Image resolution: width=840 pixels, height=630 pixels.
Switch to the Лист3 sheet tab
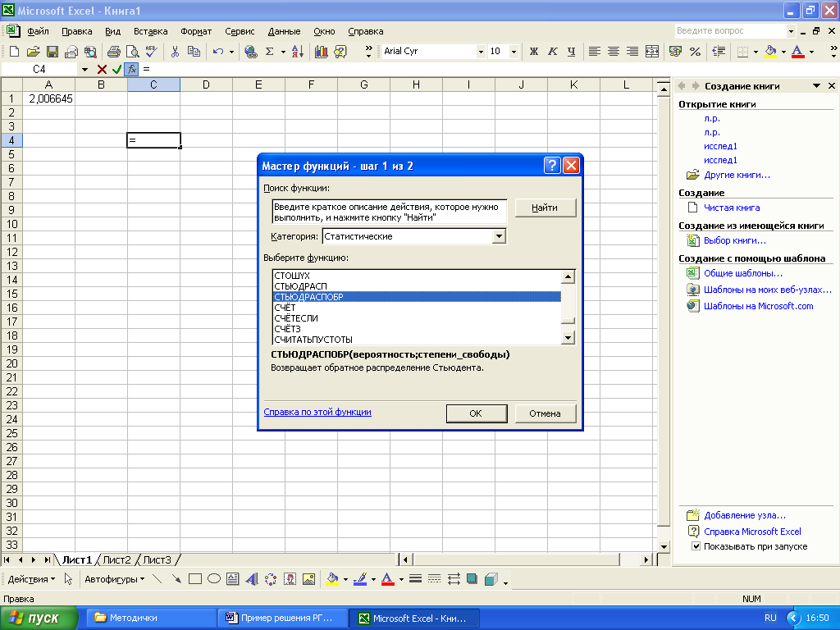pyautogui.click(x=157, y=559)
